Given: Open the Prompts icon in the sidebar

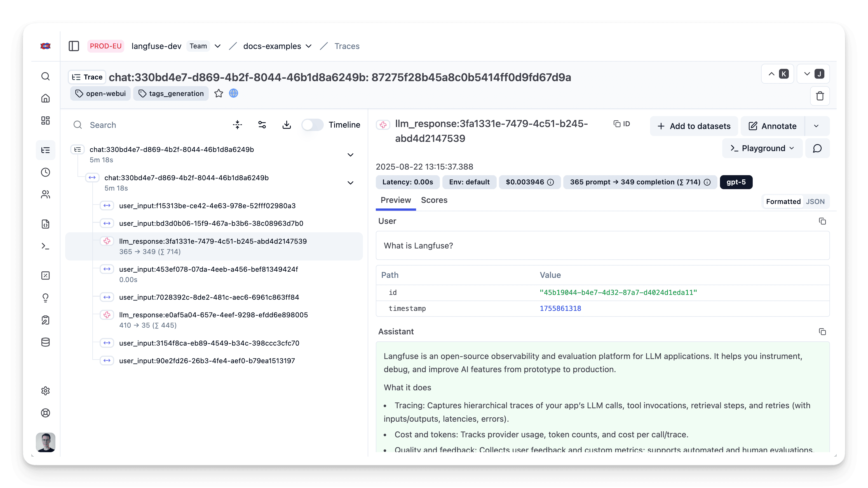Looking at the screenshot, I should click(46, 224).
